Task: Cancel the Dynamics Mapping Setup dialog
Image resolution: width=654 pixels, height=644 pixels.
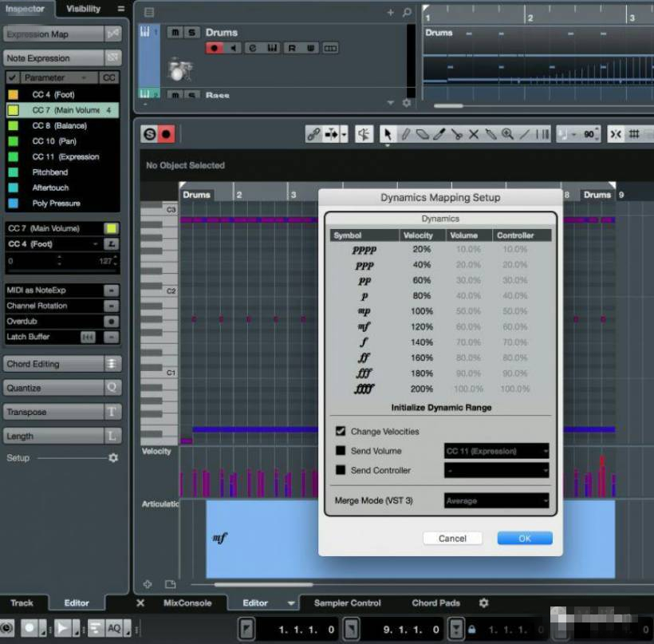Action: [x=452, y=539]
